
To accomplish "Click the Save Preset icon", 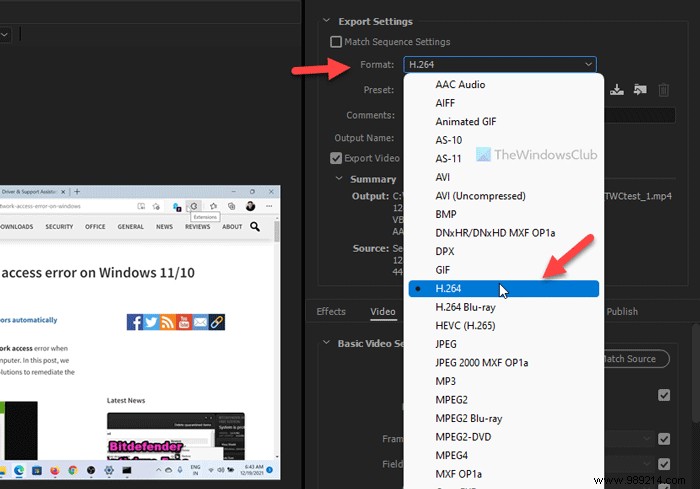I will pos(617,90).
